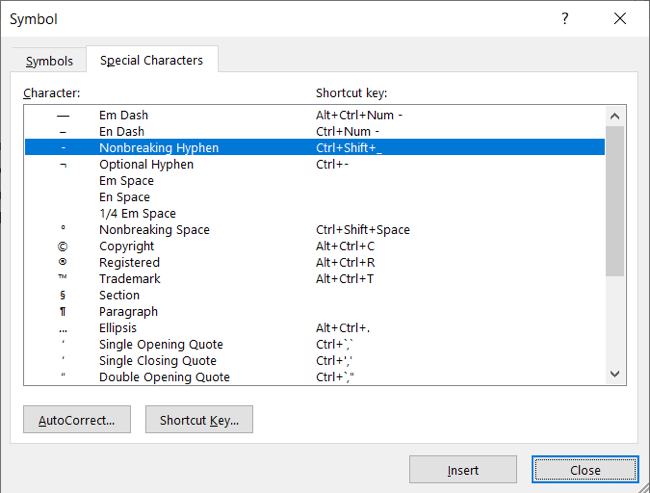Viewport: 650px width, 493px height.
Task: Close the Symbol dialog with Close button
Action: pos(585,470)
